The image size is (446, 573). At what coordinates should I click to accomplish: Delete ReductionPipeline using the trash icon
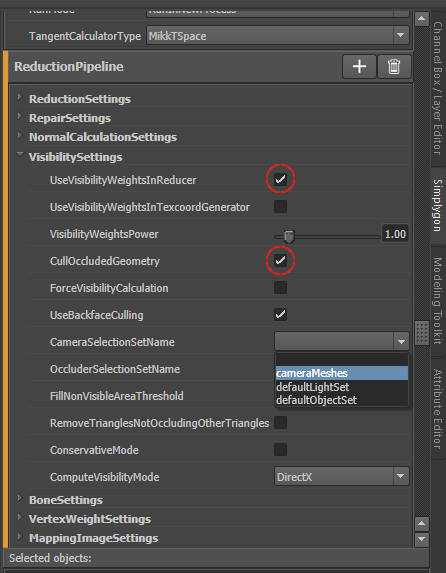pyautogui.click(x=394, y=67)
